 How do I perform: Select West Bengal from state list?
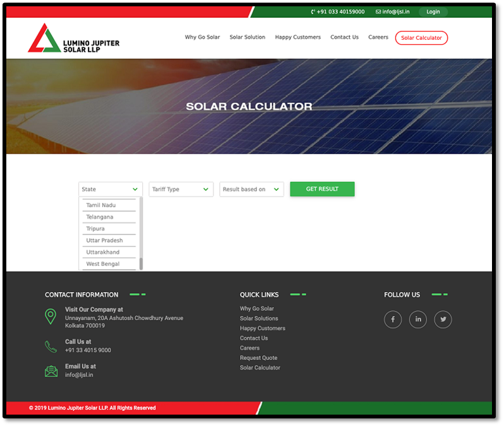103,264
